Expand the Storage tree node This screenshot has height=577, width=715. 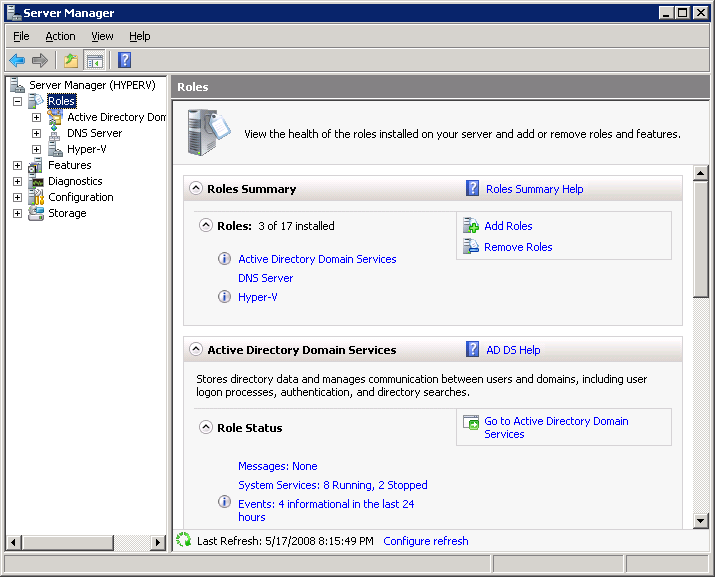point(17,213)
